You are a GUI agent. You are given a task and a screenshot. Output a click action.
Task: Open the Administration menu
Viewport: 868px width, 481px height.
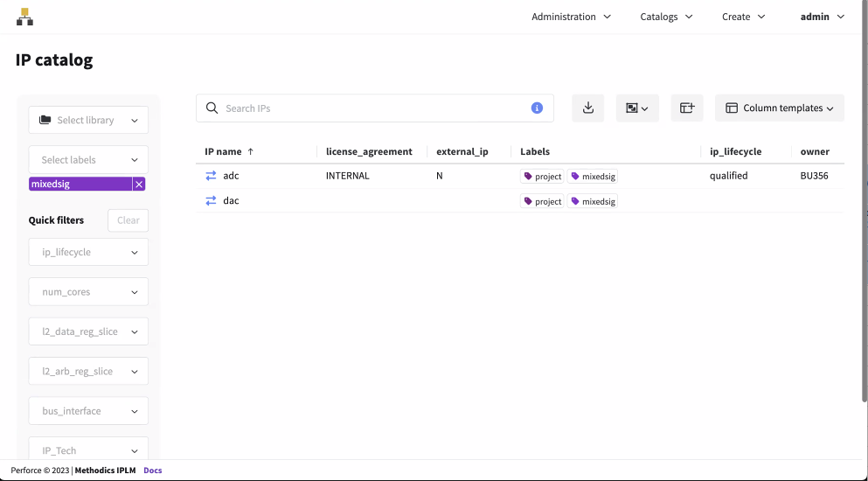click(x=571, y=17)
